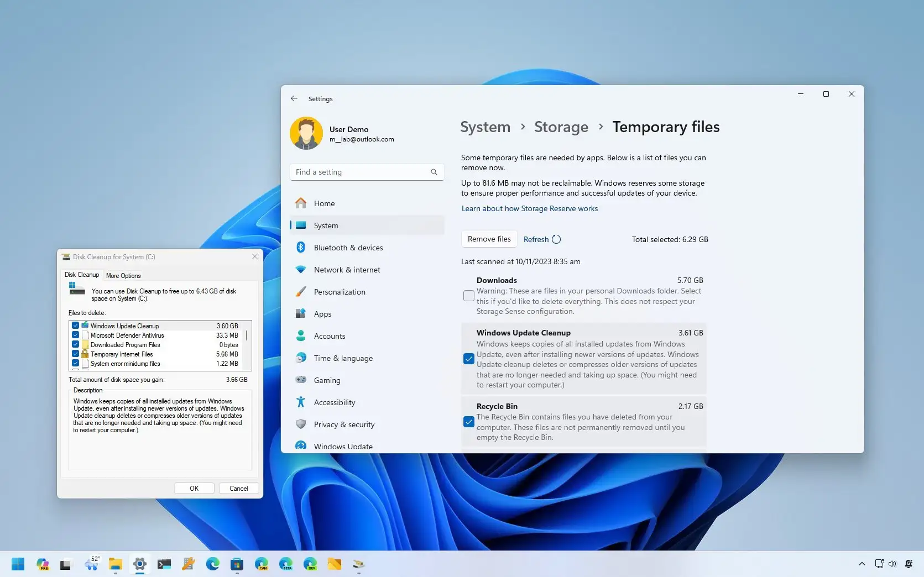Image resolution: width=924 pixels, height=577 pixels.
Task: Open File Explorer from taskbar
Action: click(116, 564)
